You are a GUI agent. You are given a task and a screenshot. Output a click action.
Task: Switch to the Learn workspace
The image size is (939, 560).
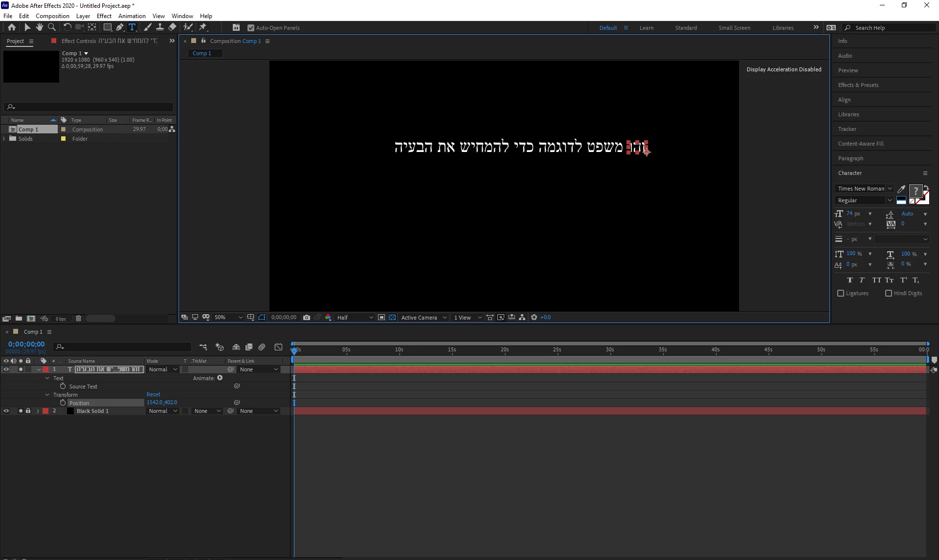(x=646, y=28)
